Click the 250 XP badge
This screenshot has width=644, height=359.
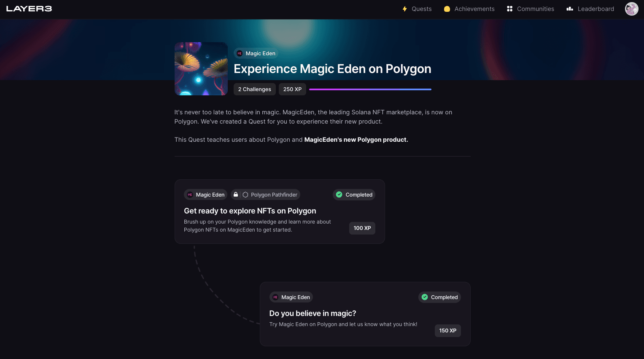point(292,89)
